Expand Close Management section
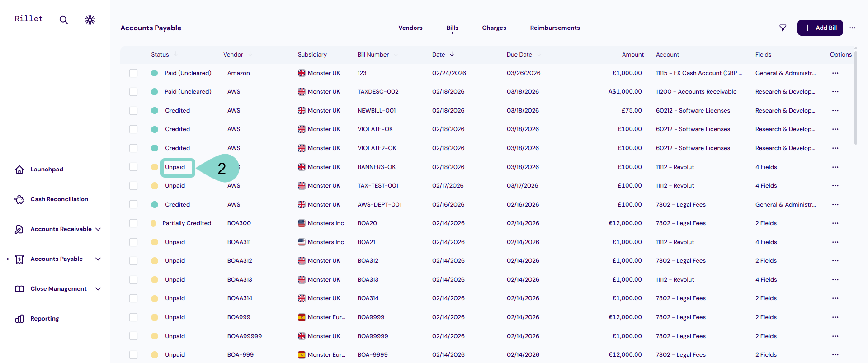This screenshot has height=363, width=868. click(x=98, y=289)
